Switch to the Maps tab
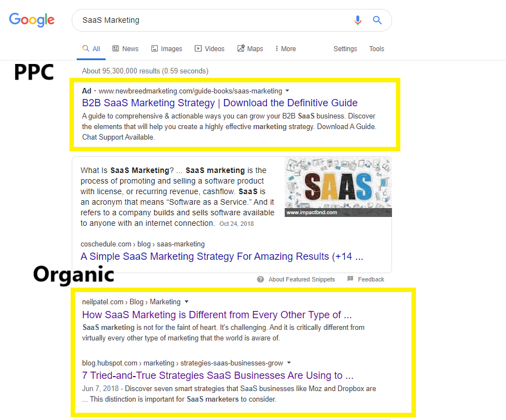The width and height of the screenshot is (506, 420). click(250, 49)
